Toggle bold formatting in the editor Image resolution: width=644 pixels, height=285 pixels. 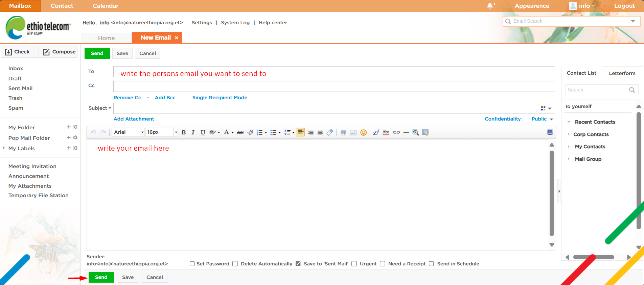pyautogui.click(x=184, y=132)
